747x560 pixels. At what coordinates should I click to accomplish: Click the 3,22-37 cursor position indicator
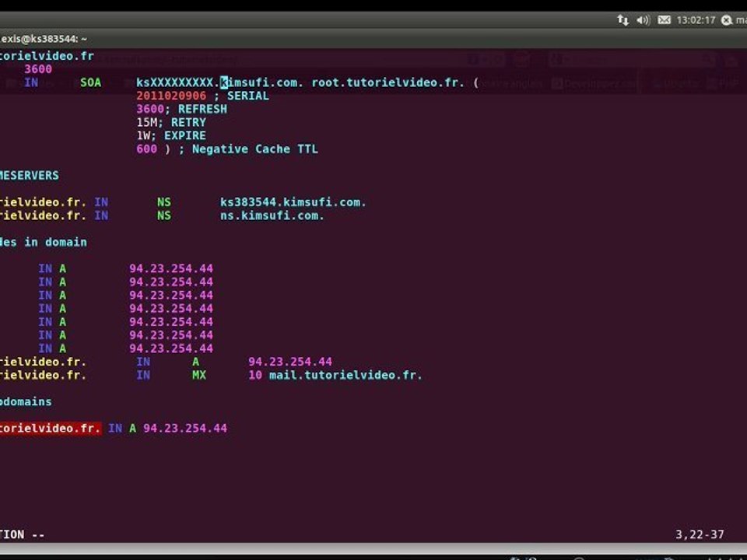click(700, 534)
